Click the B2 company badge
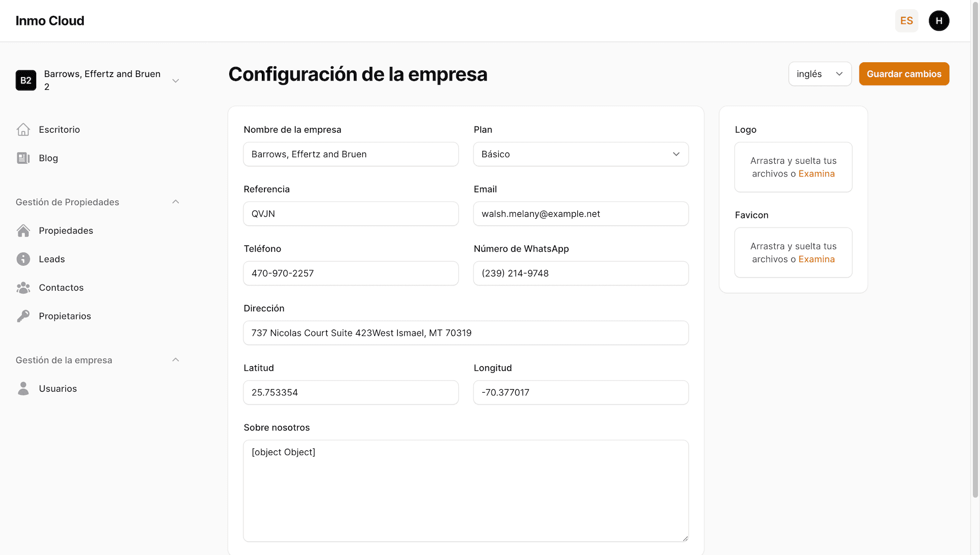Image resolution: width=980 pixels, height=555 pixels. pyautogui.click(x=26, y=81)
